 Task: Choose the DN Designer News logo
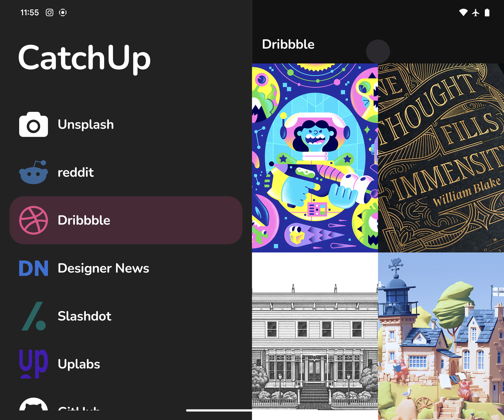click(33, 268)
